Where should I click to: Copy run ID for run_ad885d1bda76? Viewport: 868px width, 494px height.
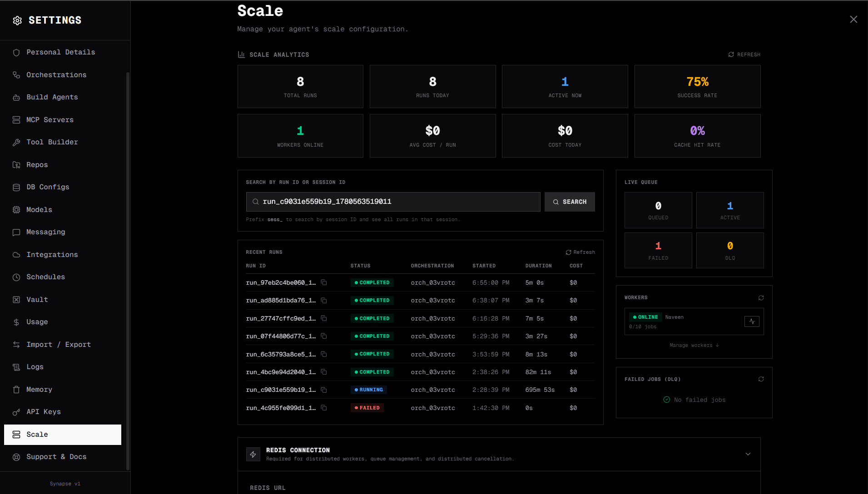pyautogui.click(x=324, y=301)
